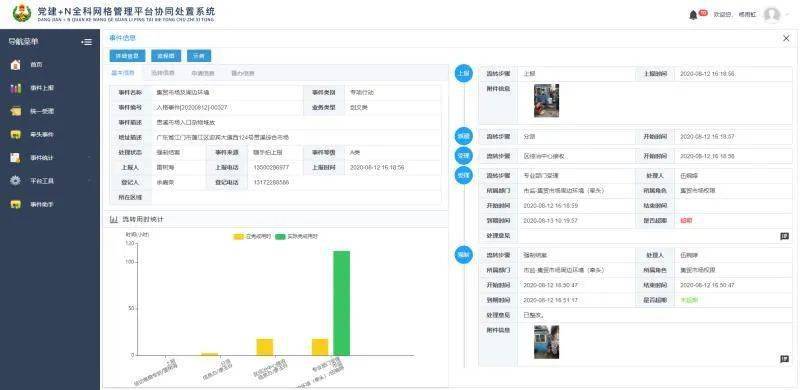Screen dimensions: 800x390
Task: Expand the 平台工具 submenu arrow
Action: point(90,181)
